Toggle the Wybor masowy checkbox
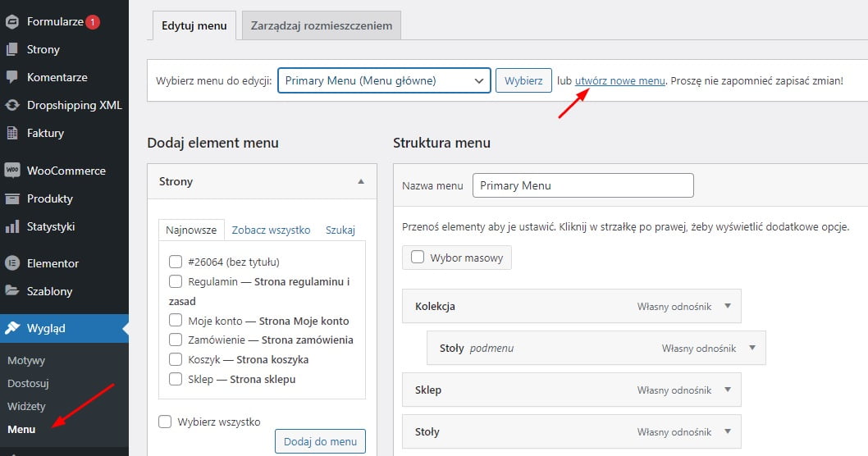This screenshot has width=868, height=456. [x=418, y=258]
